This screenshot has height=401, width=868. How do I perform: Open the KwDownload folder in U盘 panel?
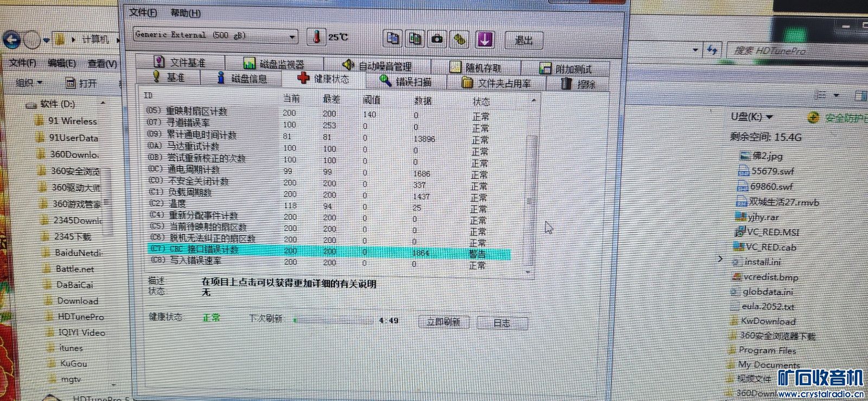tap(768, 321)
